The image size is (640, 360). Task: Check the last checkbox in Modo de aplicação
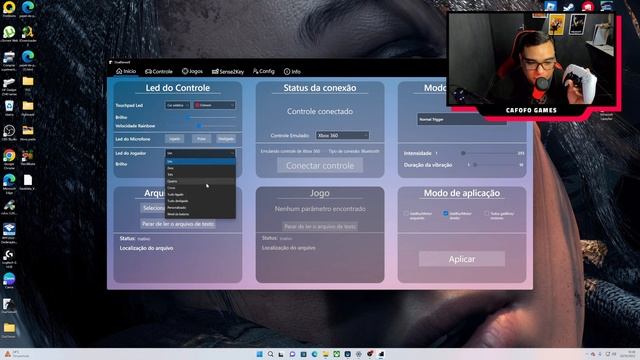coord(487,213)
